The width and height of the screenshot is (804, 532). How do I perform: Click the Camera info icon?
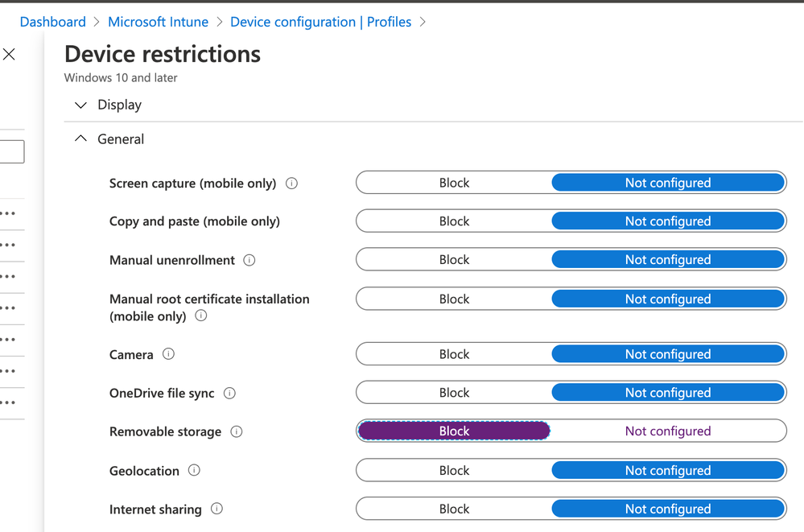coord(168,354)
